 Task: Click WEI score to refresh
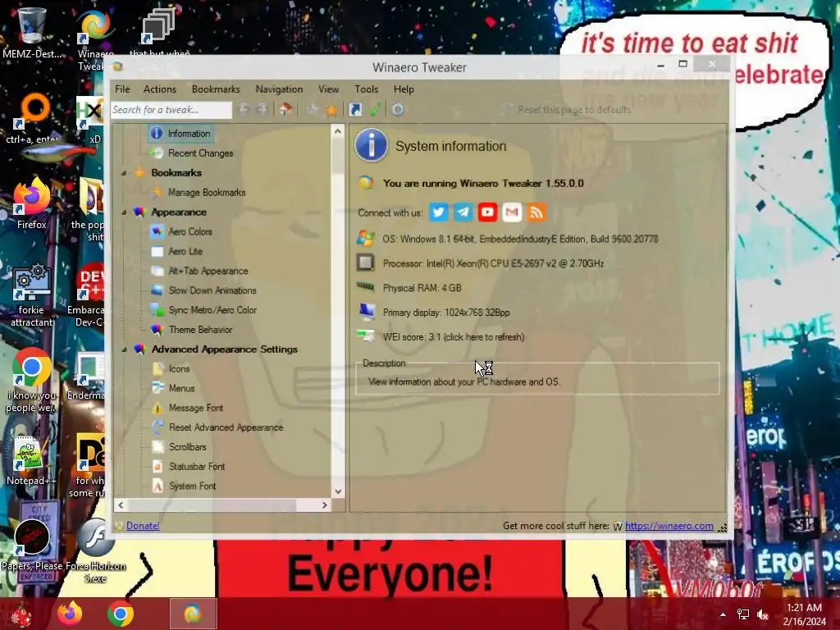[x=453, y=337]
